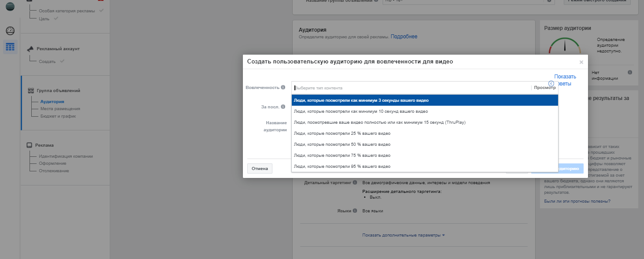
Task: Choose viewers of at least 10 seconds
Action: 424,111
